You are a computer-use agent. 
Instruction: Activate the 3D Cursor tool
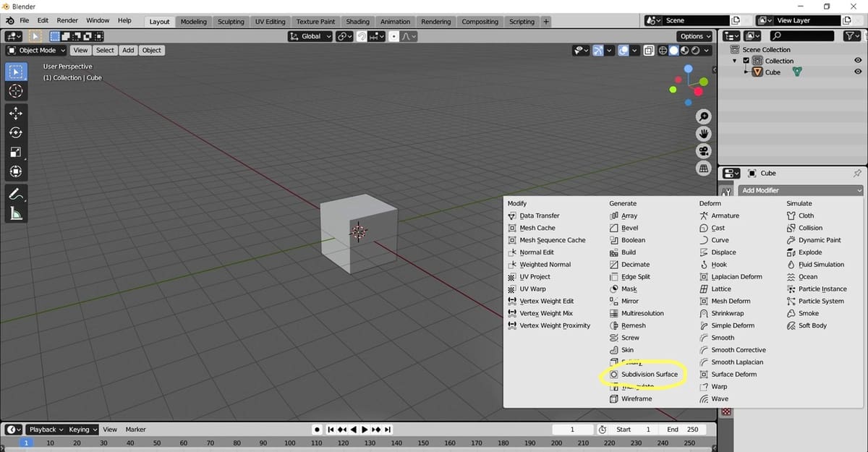16,91
